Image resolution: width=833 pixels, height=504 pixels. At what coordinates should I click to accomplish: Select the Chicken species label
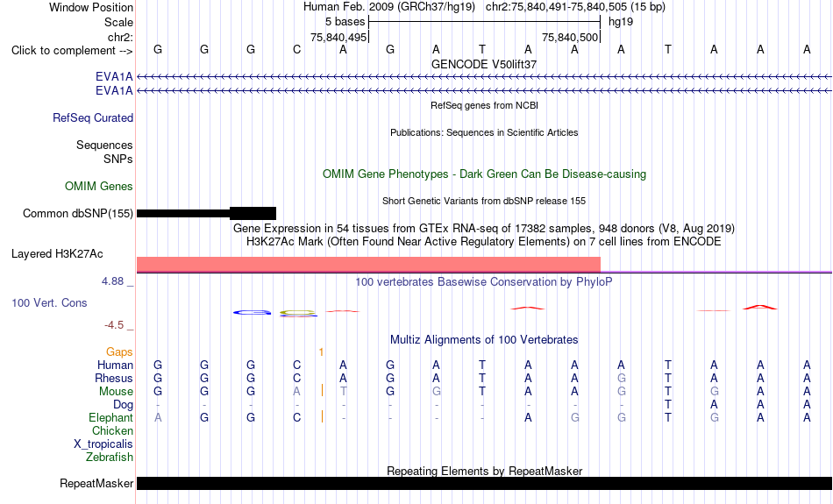(x=112, y=430)
